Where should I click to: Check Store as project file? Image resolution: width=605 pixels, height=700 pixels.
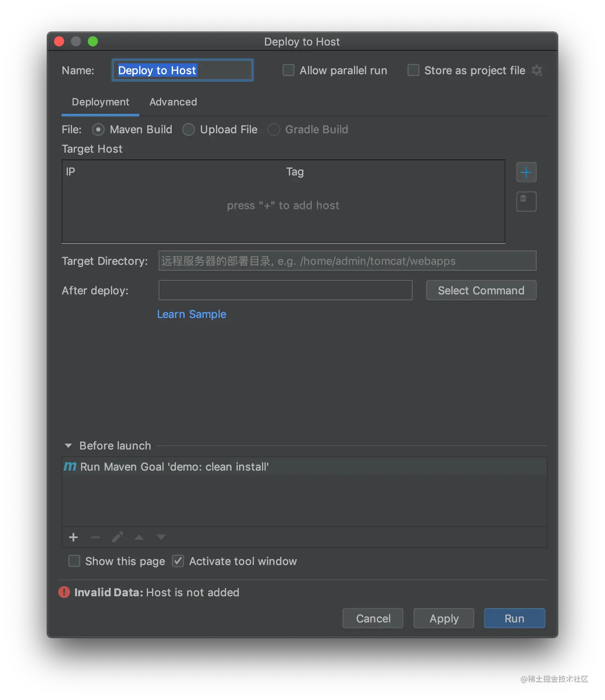[413, 70]
